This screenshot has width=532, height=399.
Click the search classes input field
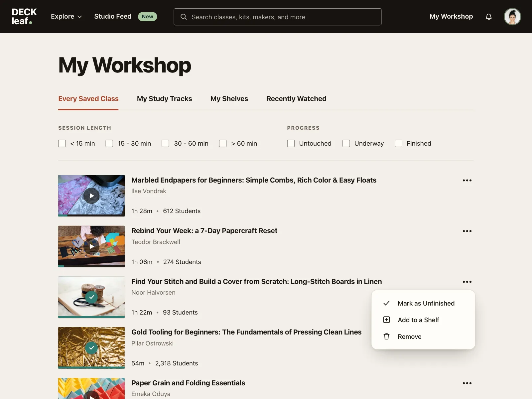pos(278,17)
